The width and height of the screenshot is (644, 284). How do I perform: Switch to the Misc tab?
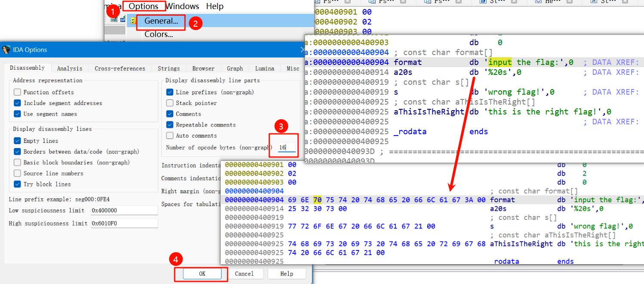coord(293,68)
